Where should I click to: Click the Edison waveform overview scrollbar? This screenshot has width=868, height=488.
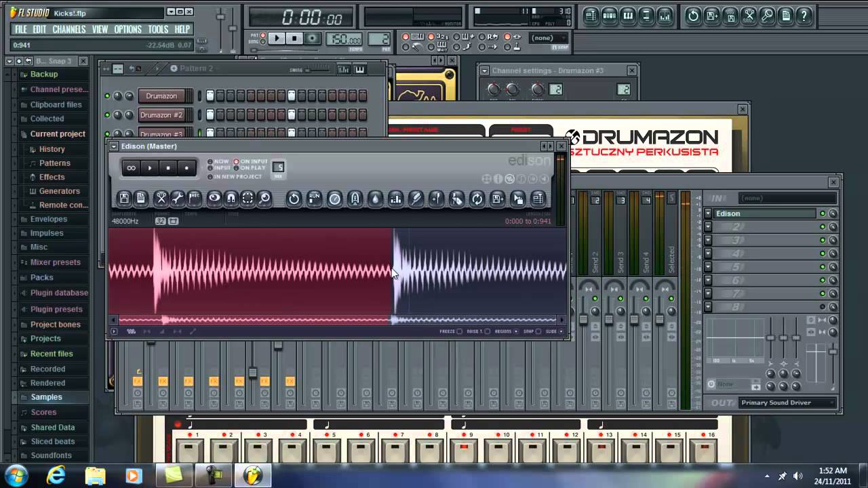338,320
